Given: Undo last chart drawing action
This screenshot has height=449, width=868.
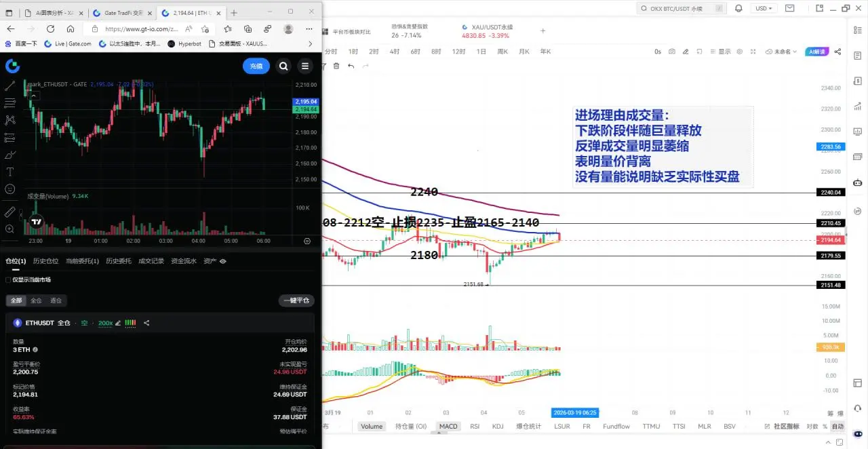Looking at the screenshot, I should (x=351, y=66).
